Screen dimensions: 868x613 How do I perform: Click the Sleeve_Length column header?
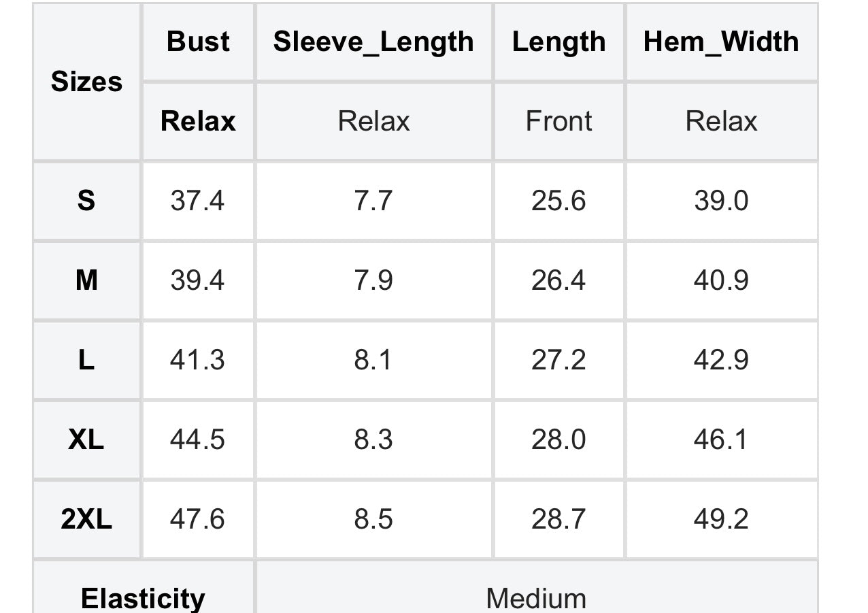tap(373, 42)
